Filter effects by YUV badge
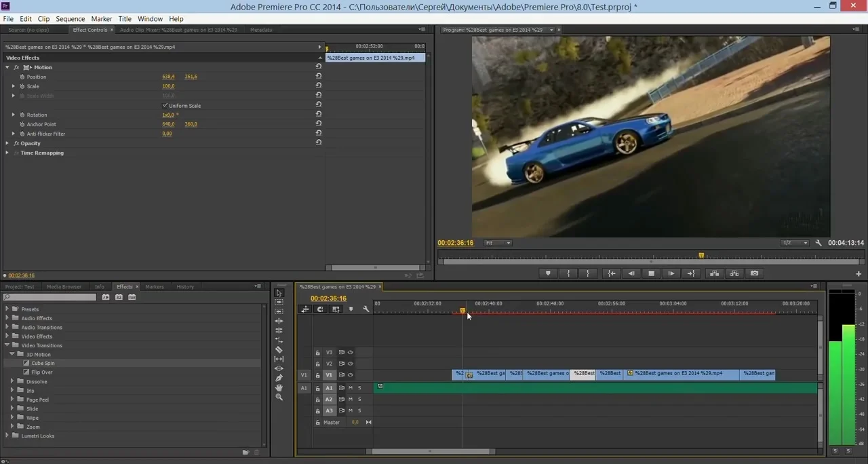This screenshot has width=868, height=464. point(132,297)
